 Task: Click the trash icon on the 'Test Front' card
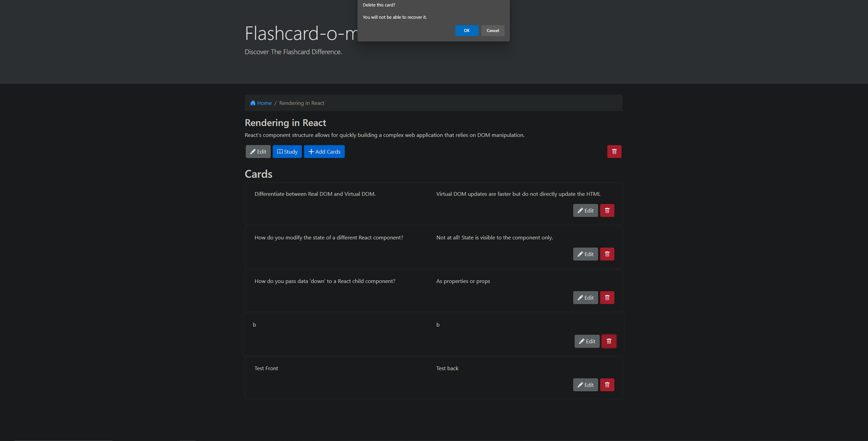tap(607, 384)
